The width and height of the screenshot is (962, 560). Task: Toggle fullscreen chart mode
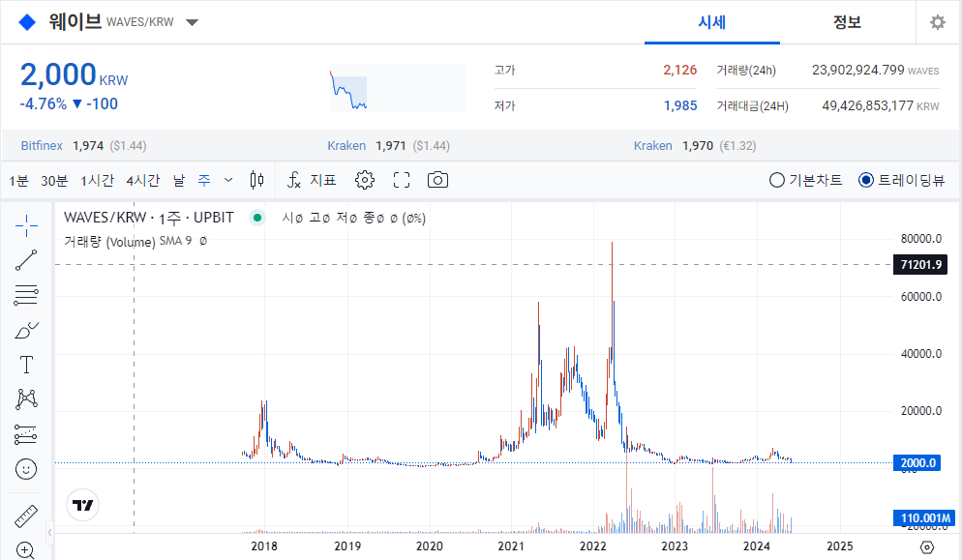pyautogui.click(x=402, y=180)
